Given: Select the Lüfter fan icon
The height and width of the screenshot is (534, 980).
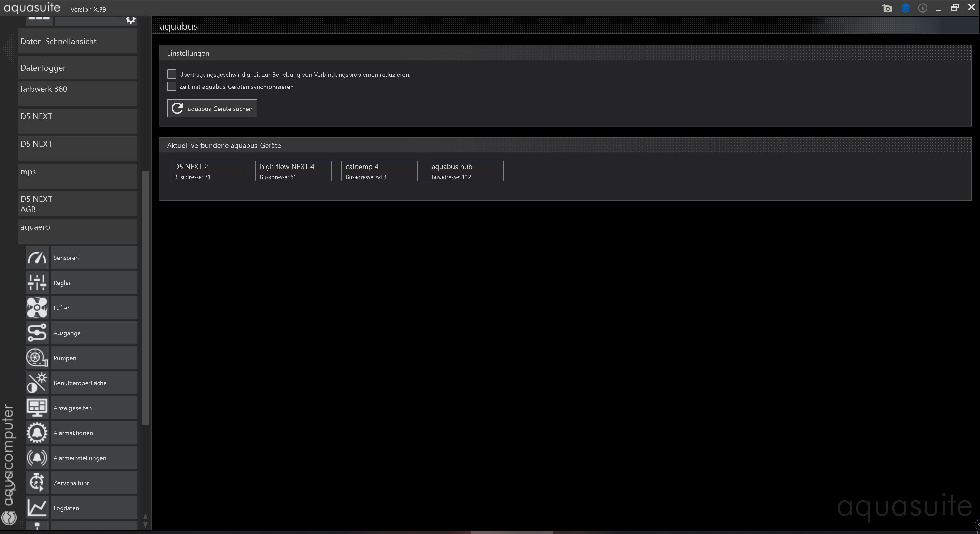Looking at the screenshot, I should [x=37, y=307].
